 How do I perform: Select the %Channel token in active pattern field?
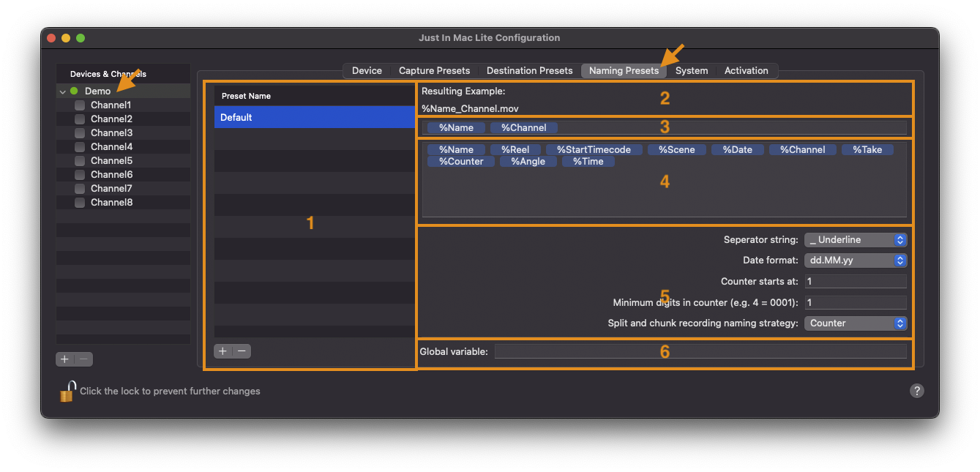point(523,128)
